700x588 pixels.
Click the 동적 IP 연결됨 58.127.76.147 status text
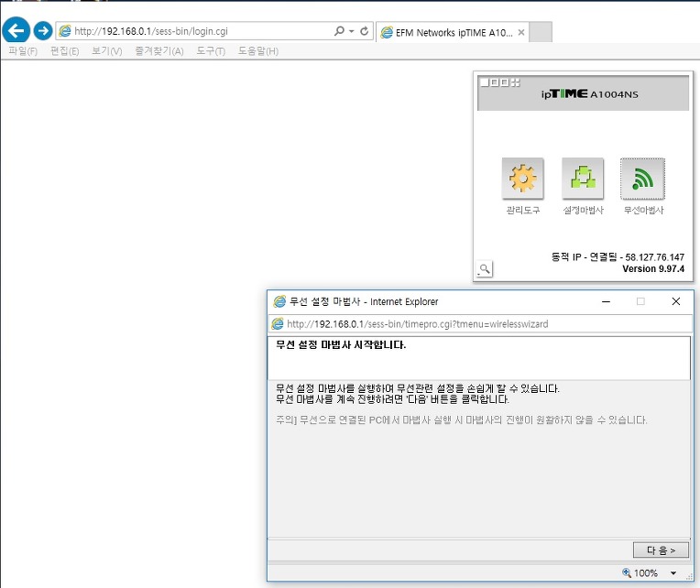click(x=618, y=257)
